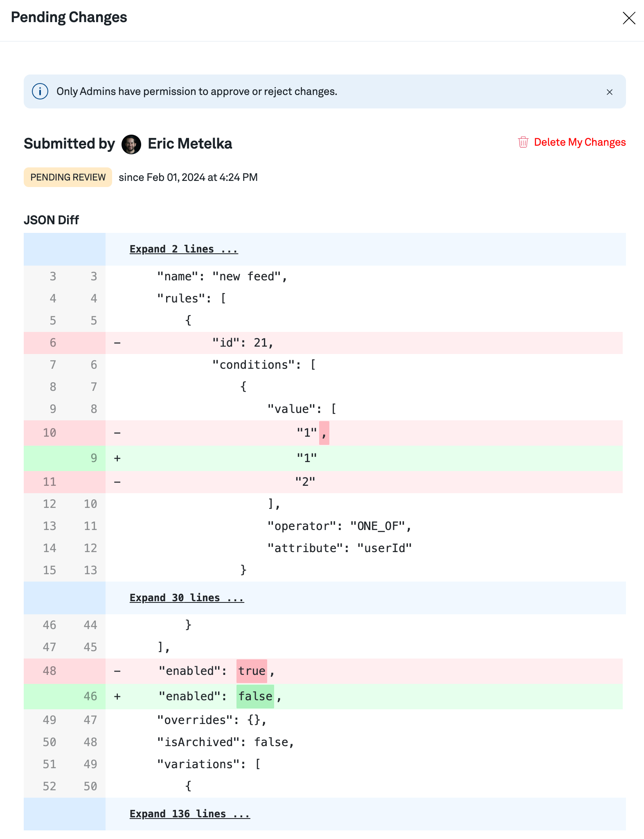
Task: Click the minus marker on "id" line
Action: point(117,343)
